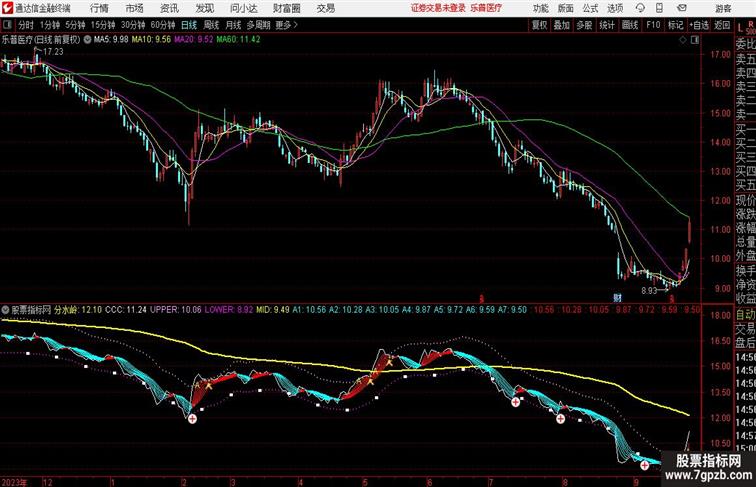Toggle the 复权 adjustment button
The image size is (756, 487).
pos(539,25)
